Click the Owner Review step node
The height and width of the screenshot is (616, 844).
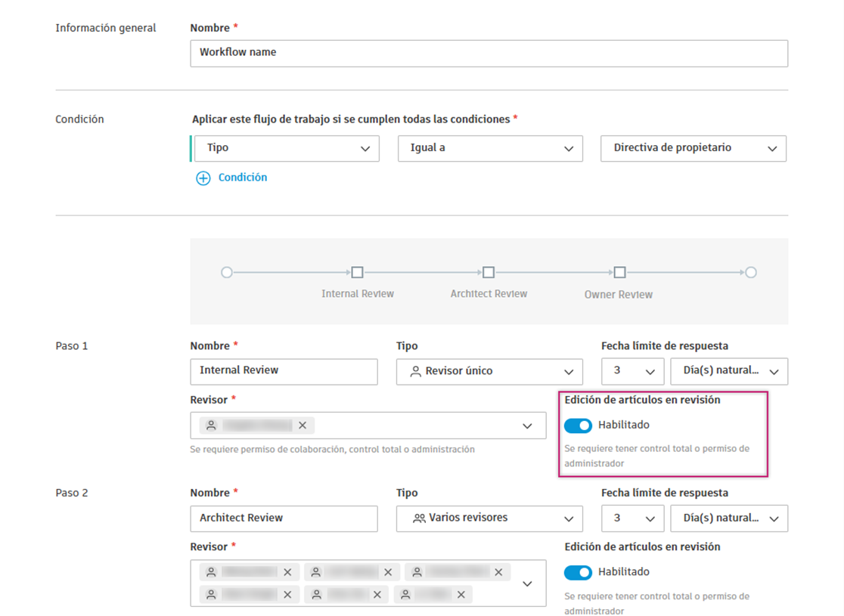click(620, 272)
